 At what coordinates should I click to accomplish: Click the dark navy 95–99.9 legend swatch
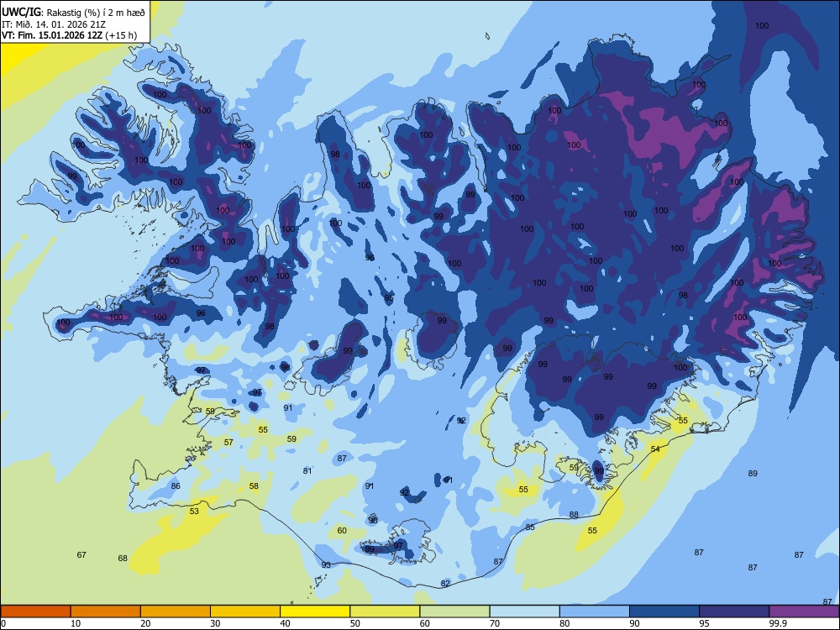734,612
